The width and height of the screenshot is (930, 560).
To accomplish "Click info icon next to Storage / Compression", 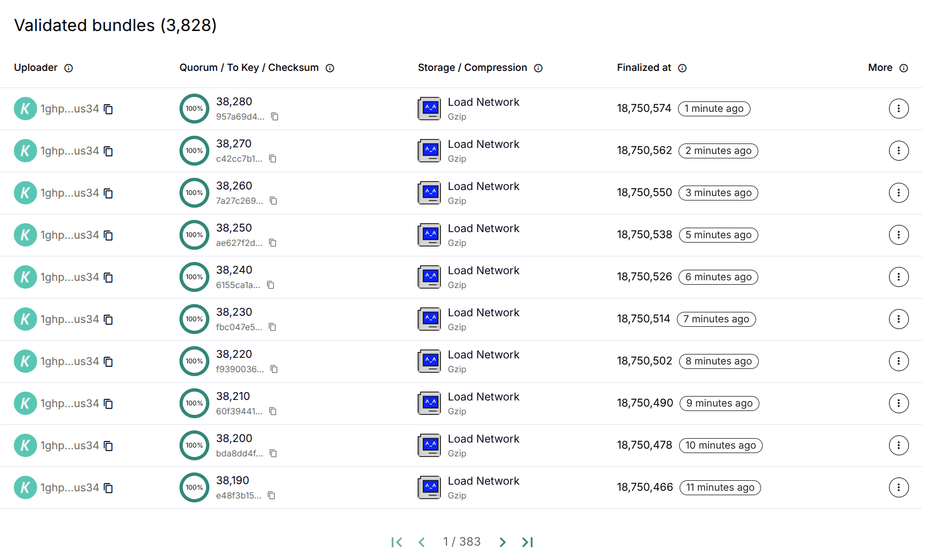I will click(x=538, y=68).
